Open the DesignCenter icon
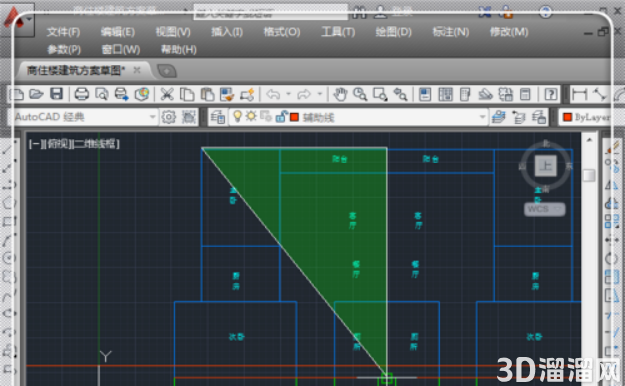The height and width of the screenshot is (386, 625). pos(445,95)
